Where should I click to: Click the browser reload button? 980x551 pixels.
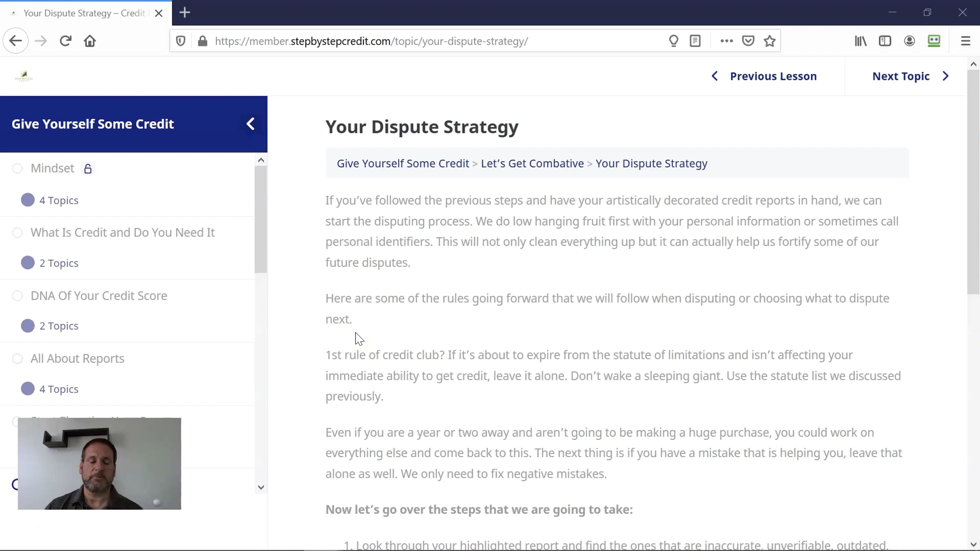[x=65, y=41]
